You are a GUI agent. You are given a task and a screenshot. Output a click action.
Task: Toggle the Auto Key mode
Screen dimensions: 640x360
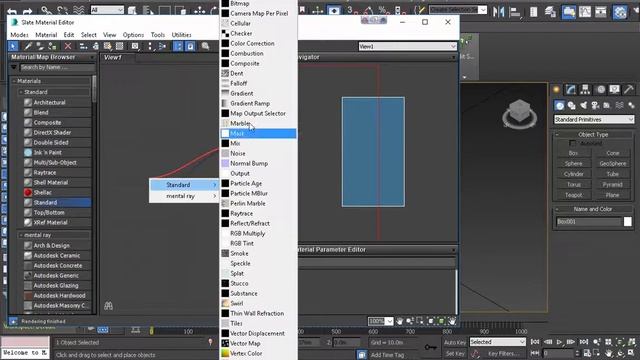tap(455, 342)
